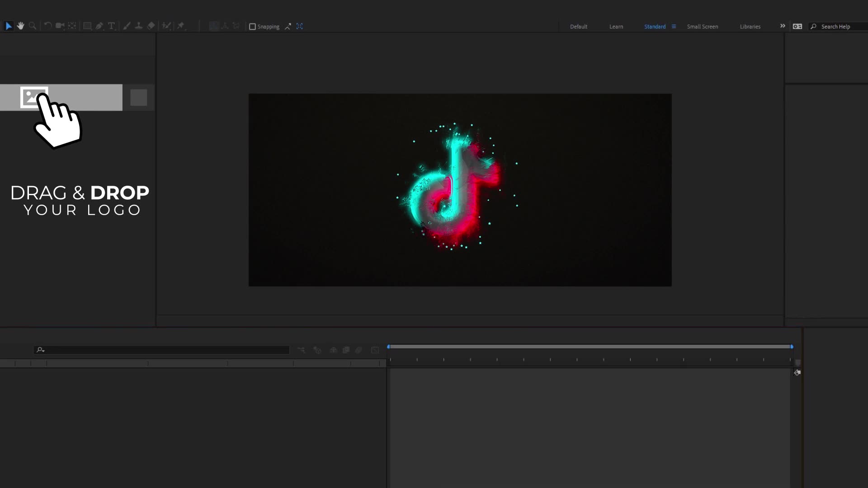The image size is (868, 488).
Task: Click the timeline work area bar
Action: [x=590, y=347]
